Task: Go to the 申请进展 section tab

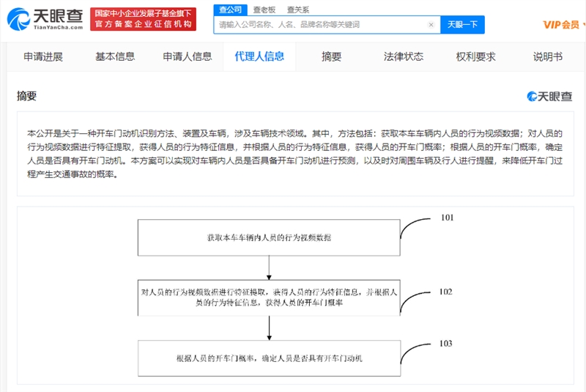Action: point(43,57)
